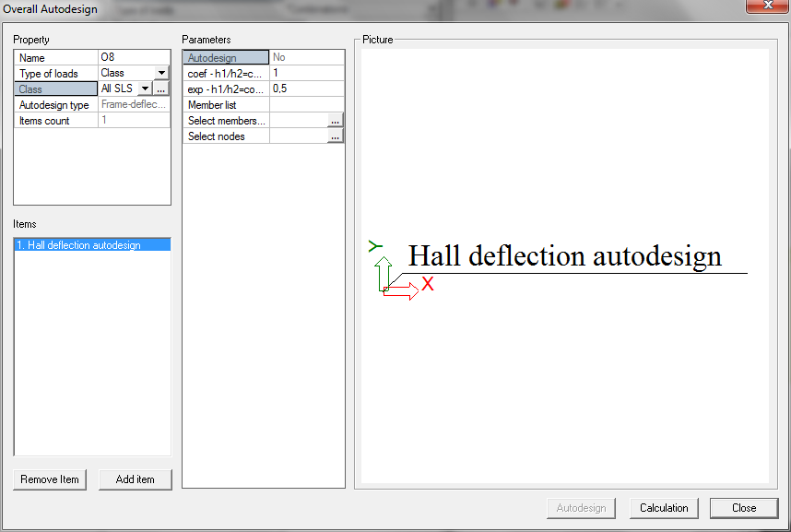This screenshot has height=532, width=791.
Task: Open the Class ellipsis browse button
Action: click(159, 89)
